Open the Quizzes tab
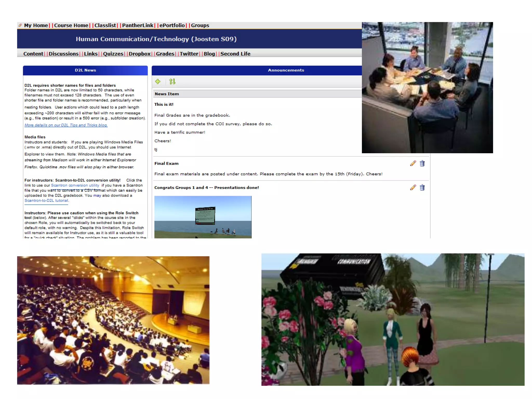The image size is (532, 399). tap(113, 54)
